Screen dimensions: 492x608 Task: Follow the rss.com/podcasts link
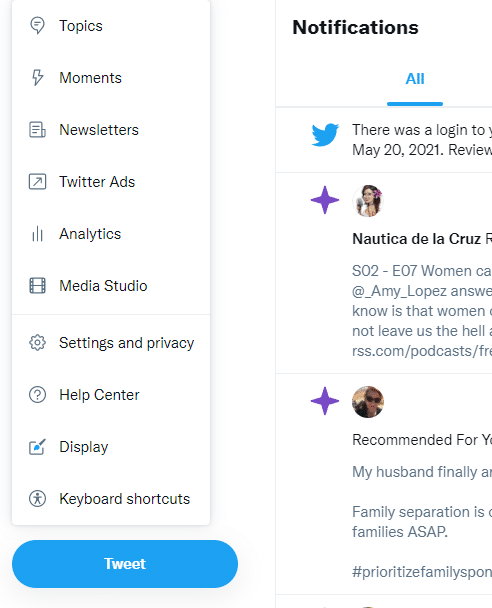pyautogui.click(x=422, y=351)
